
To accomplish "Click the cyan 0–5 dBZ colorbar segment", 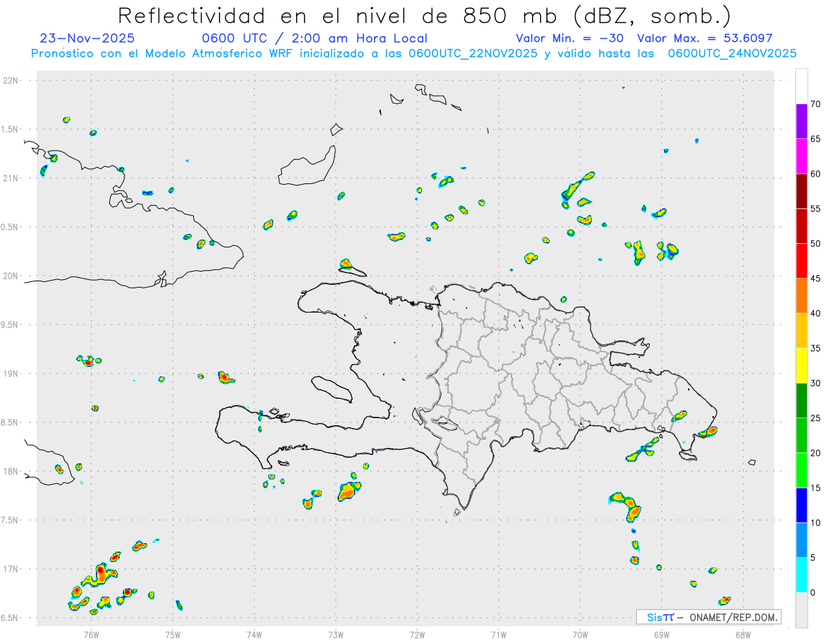I will click(x=801, y=575).
